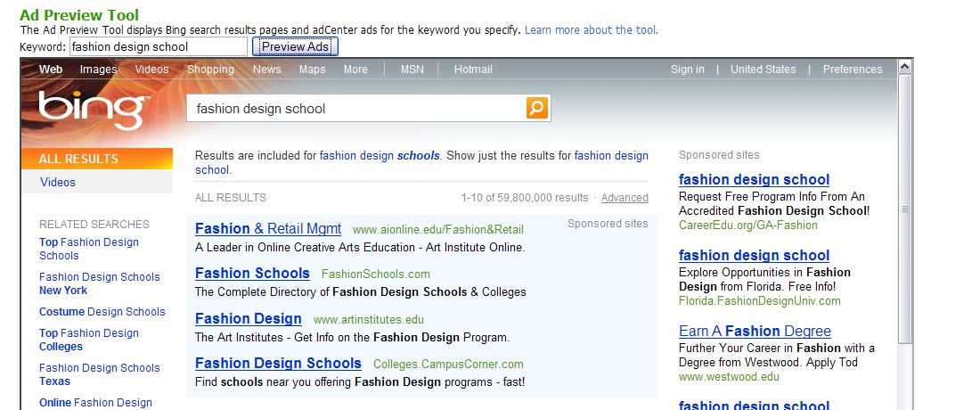Click the Preview Ads button
980x410 pixels.
point(295,47)
